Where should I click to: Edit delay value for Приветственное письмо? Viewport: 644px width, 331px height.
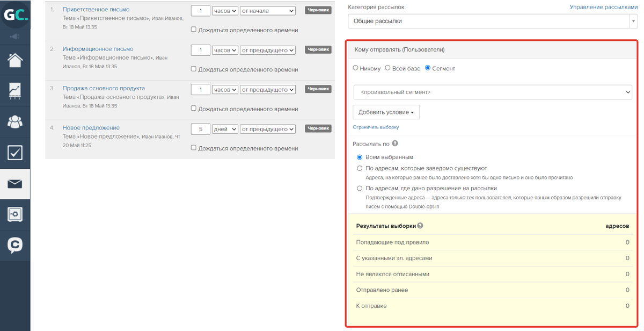201,11
